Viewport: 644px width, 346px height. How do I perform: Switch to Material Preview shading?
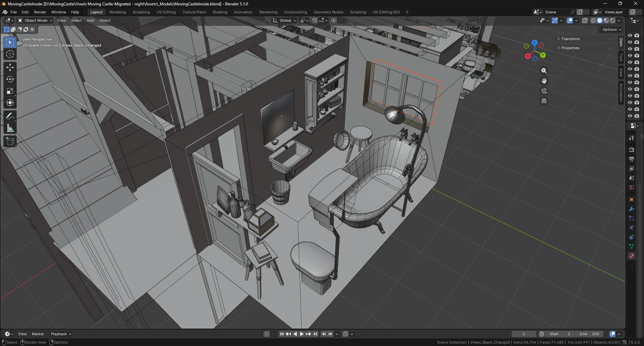coord(606,20)
